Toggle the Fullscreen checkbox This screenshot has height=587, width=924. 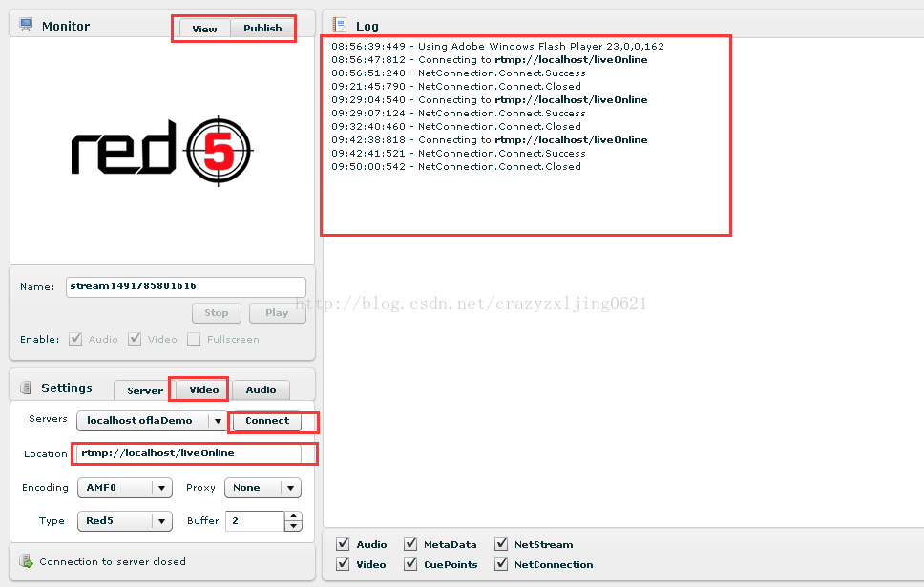click(194, 339)
